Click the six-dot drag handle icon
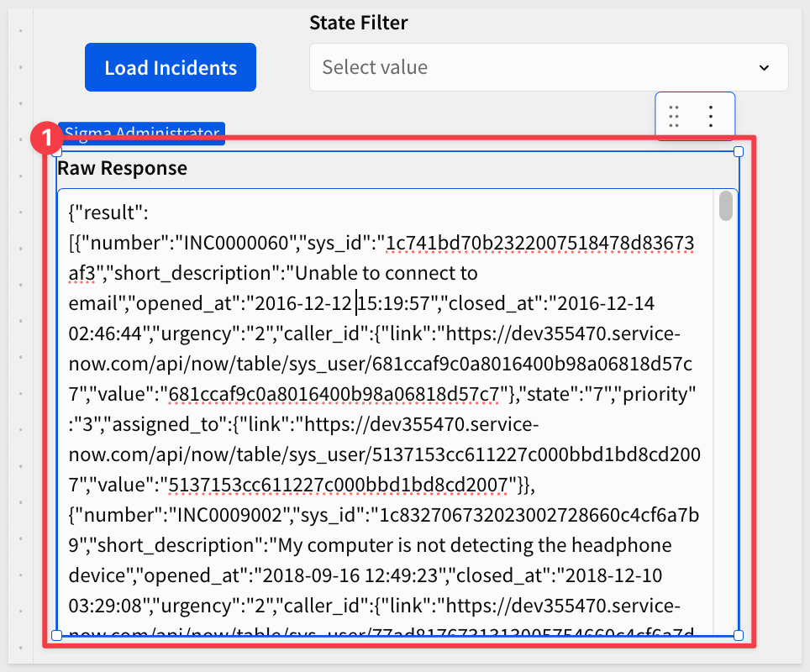810x672 pixels. click(x=674, y=116)
